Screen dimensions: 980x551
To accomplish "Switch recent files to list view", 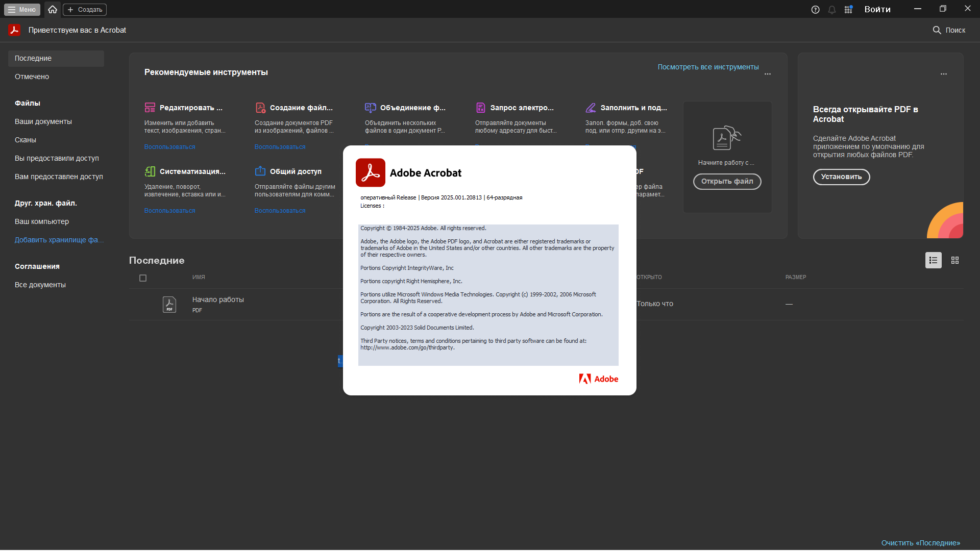I will pyautogui.click(x=933, y=260).
